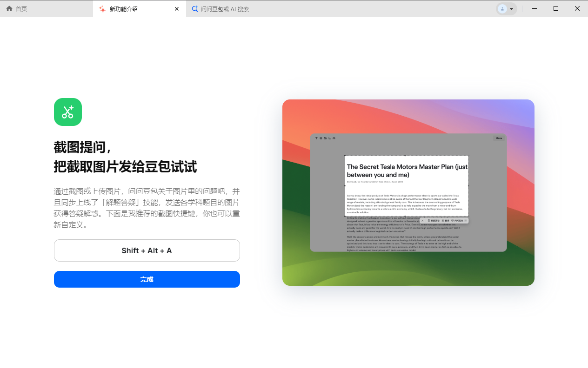Image resolution: width=588 pixels, height=368 pixels.
Task: Click the screenshot demo preview image
Action: 408,192
